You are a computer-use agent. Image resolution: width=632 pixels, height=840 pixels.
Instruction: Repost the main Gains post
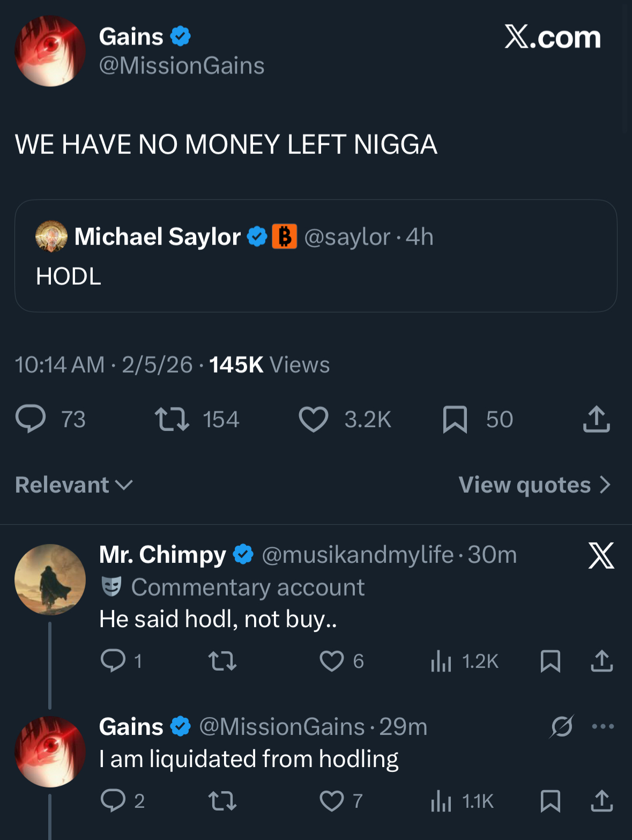[x=172, y=419]
